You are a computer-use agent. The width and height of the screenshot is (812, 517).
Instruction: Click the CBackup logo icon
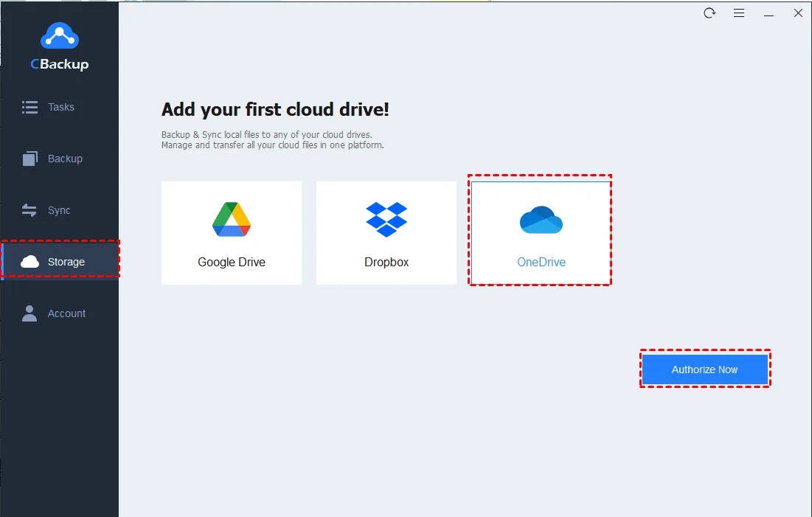pyautogui.click(x=59, y=35)
